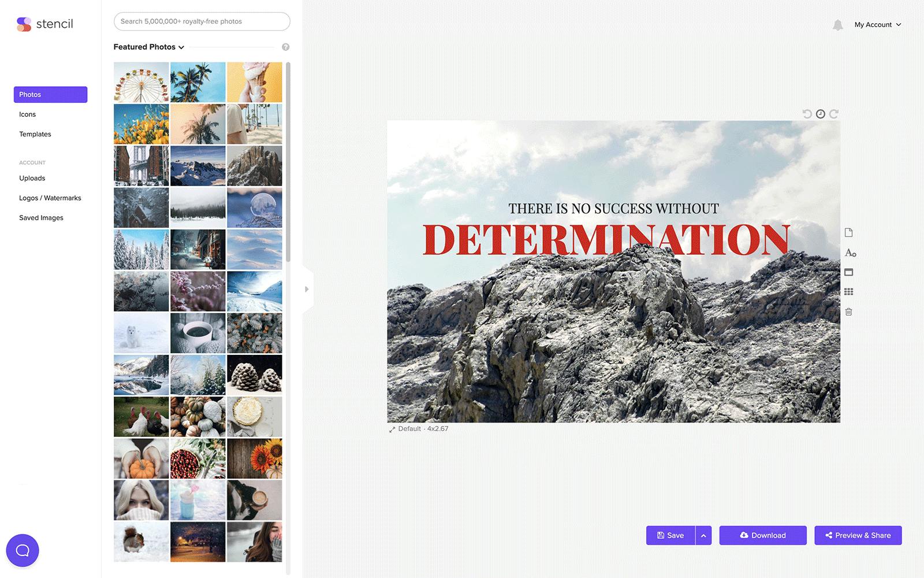Screen dimensions: 924x578
Task: Click the redo arrow above canvas
Action: (x=833, y=114)
